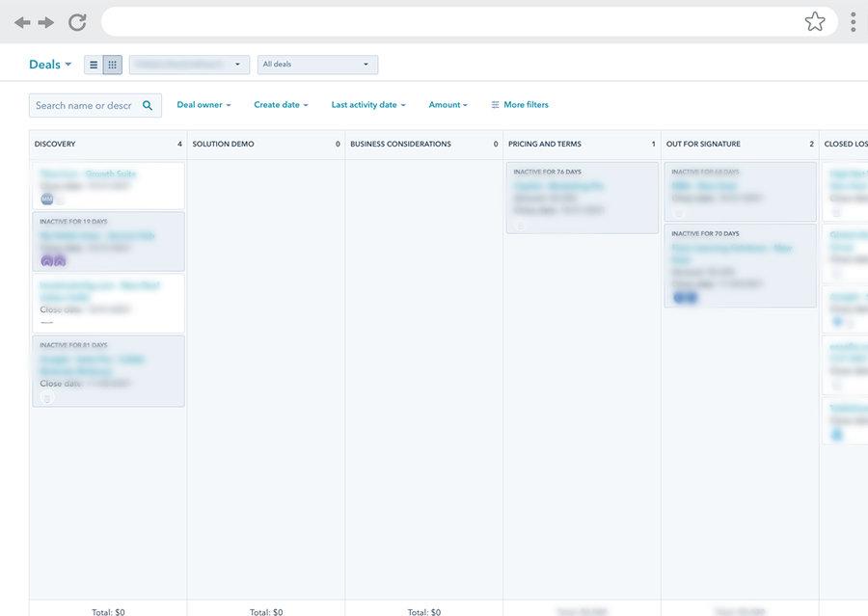Click purple avatars on 19 days card
The image size is (868, 616).
(x=53, y=260)
